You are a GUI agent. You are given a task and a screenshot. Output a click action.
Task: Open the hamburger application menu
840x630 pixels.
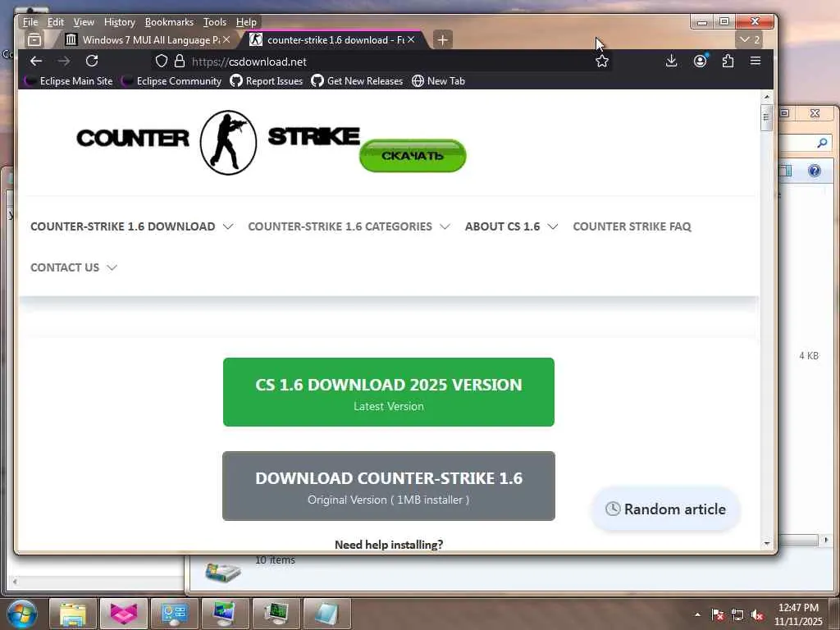[756, 61]
